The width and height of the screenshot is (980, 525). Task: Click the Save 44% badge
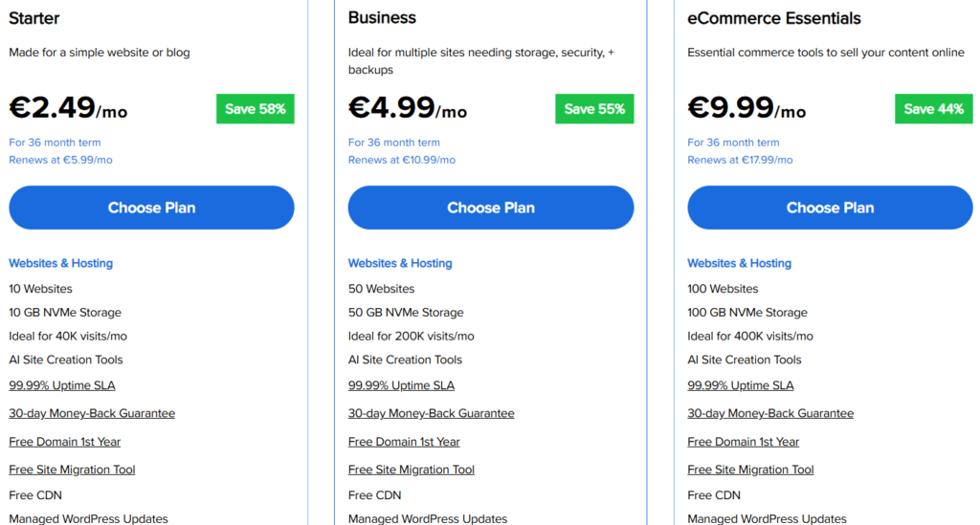(x=933, y=109)
